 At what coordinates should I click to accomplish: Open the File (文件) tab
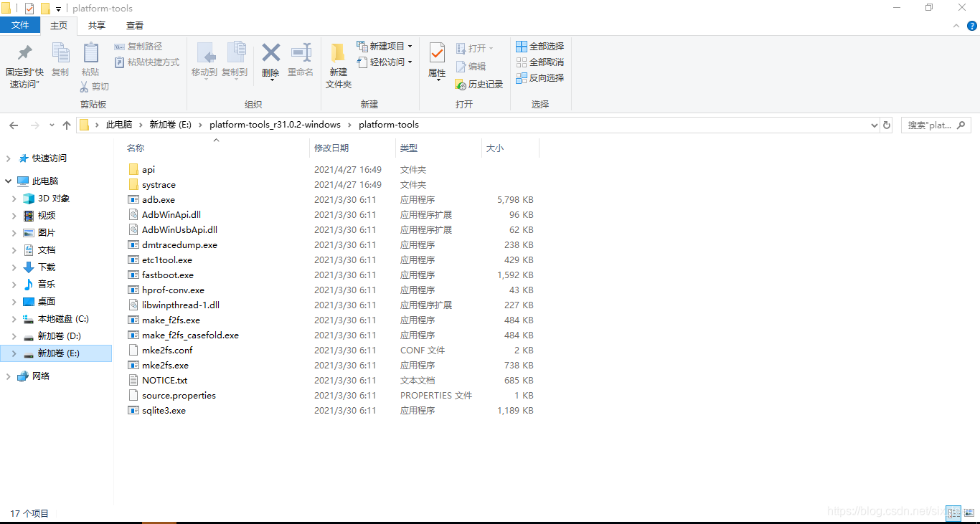(20, 25)
